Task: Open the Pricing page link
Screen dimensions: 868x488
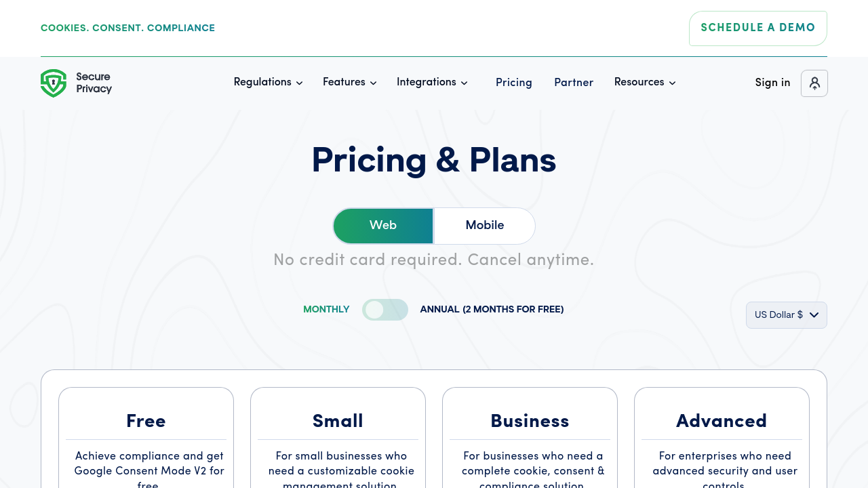Action: pos(514,83)
